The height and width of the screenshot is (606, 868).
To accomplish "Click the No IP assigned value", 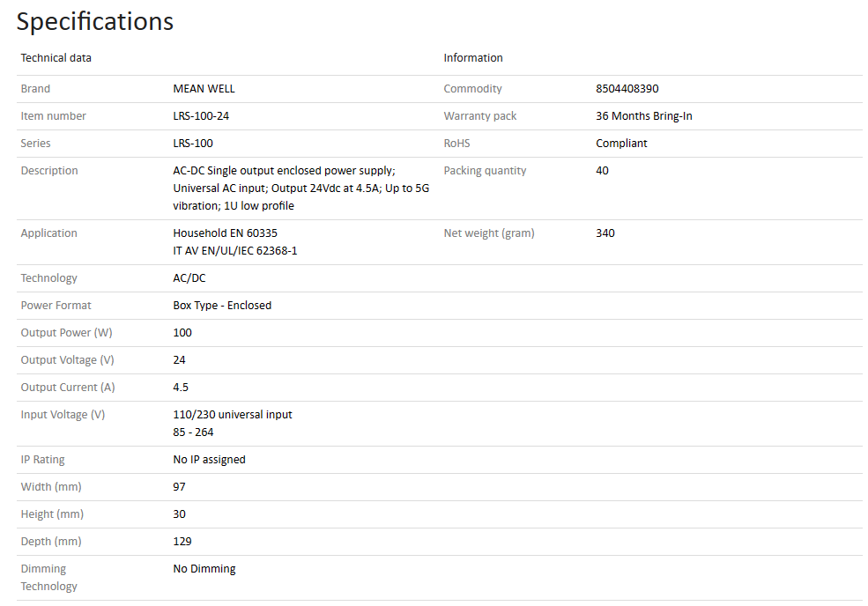I will point(209,460).
